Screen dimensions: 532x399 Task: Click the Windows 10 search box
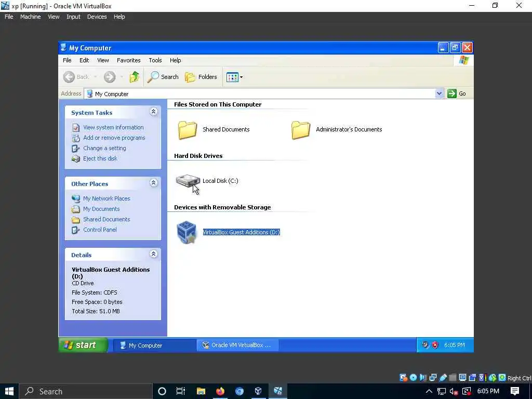pos(86,391)
